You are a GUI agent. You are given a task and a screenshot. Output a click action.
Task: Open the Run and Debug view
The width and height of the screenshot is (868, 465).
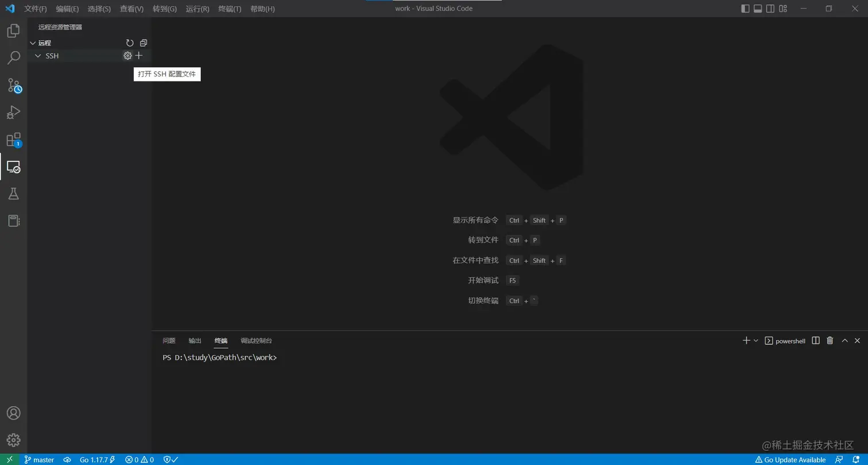(13, 113)
